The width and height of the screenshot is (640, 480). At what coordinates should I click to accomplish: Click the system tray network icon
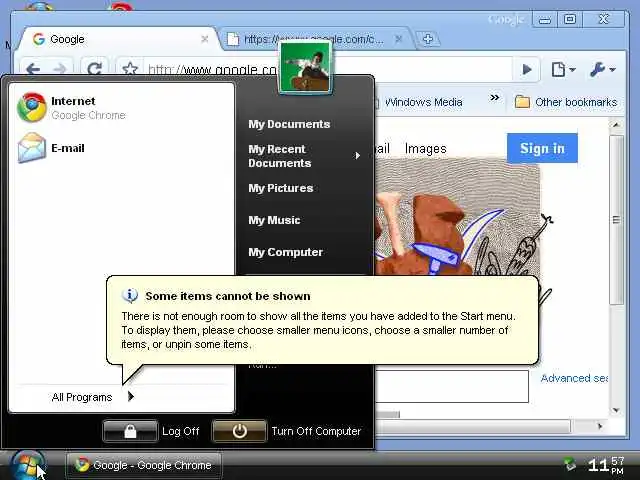[x=570, y=464]
